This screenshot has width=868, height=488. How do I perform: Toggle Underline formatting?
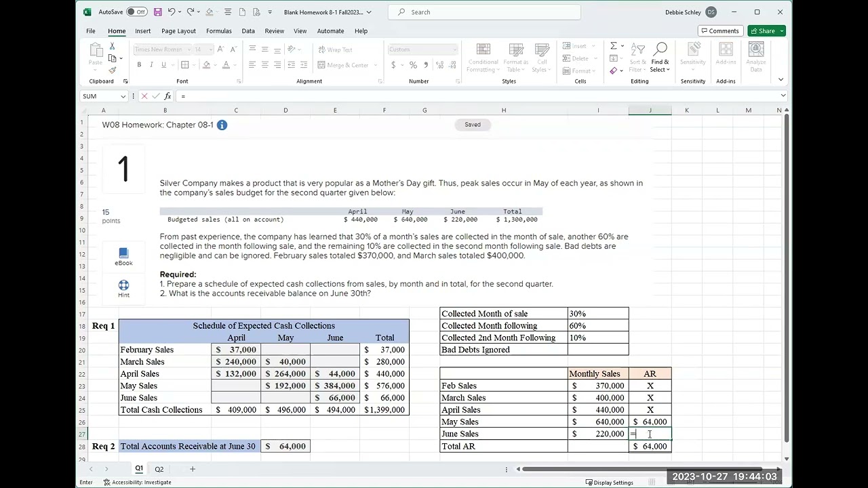pos(163,65)
